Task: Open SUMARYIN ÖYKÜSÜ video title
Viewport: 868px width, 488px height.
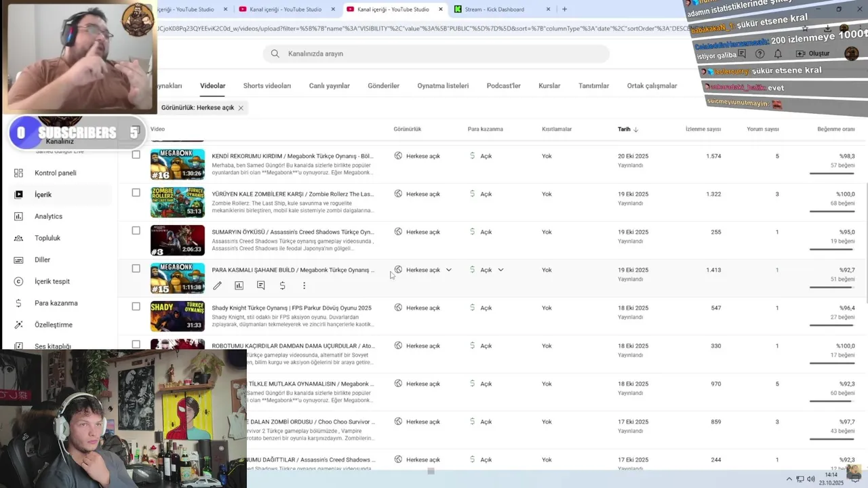Action: click(292, 232)
